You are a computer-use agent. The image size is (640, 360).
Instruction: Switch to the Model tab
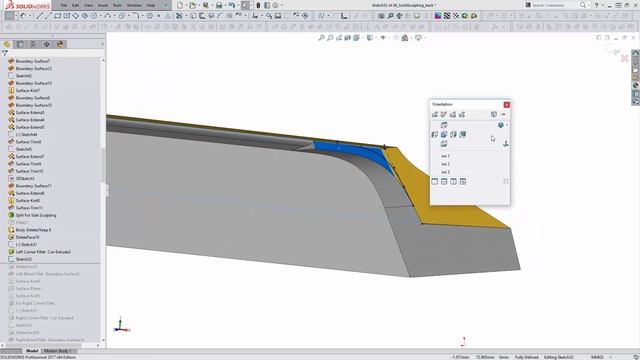click(32, 351)
